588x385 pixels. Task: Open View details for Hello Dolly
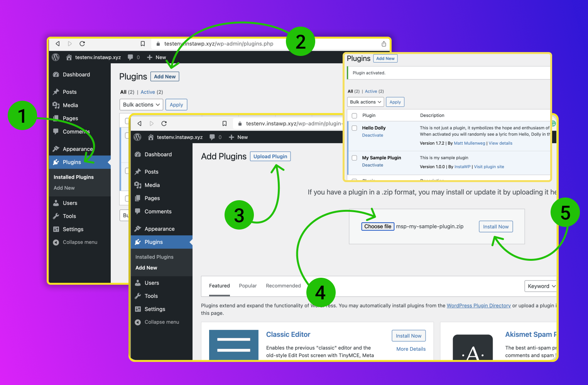(x=500, y=143)
